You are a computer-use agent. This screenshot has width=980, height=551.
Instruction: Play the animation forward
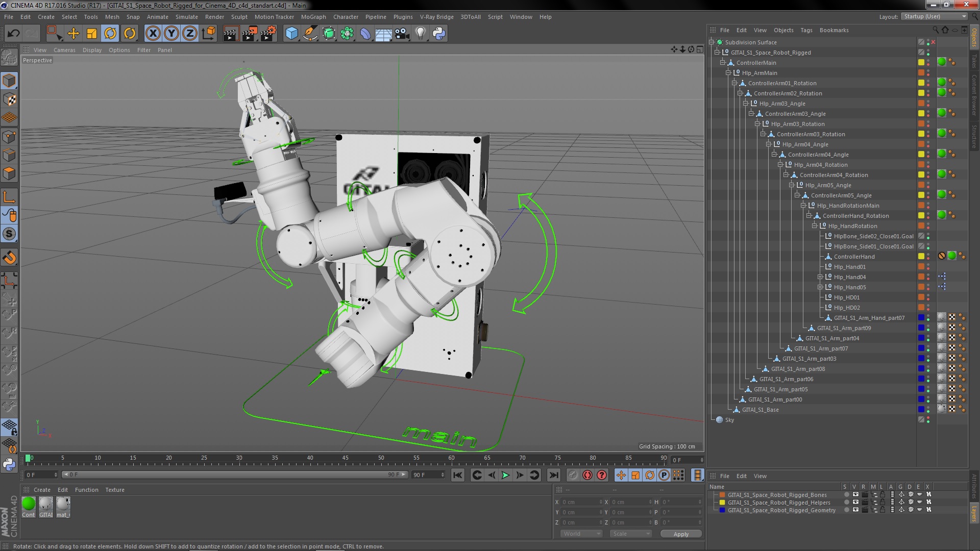point(505,475)
